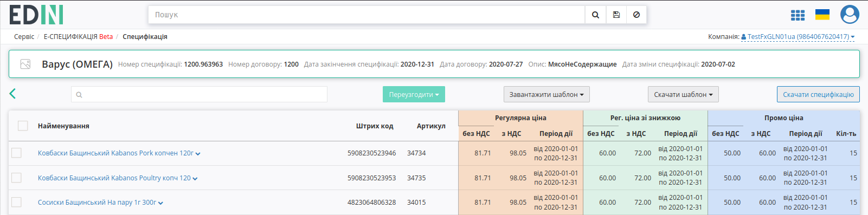The height and width of the screenshot is (215, 868).
Task: Click the Штрих код column header
Action: click(x=375, y=126)
